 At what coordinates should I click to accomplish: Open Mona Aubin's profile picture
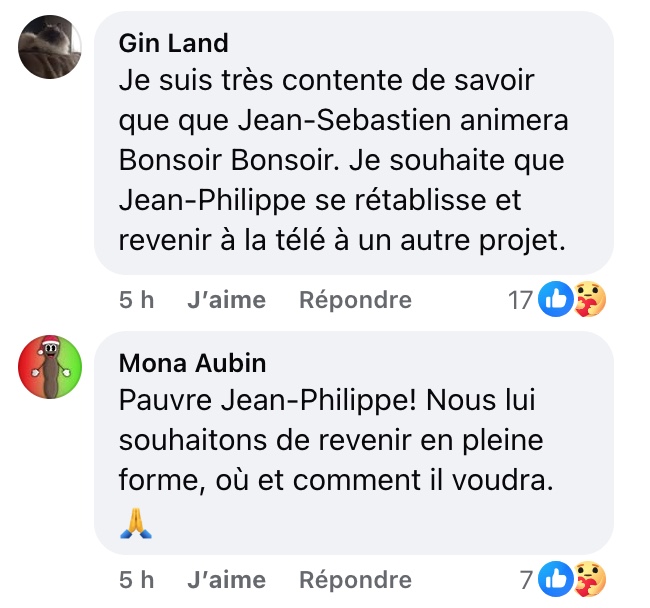tap(51, 365)
